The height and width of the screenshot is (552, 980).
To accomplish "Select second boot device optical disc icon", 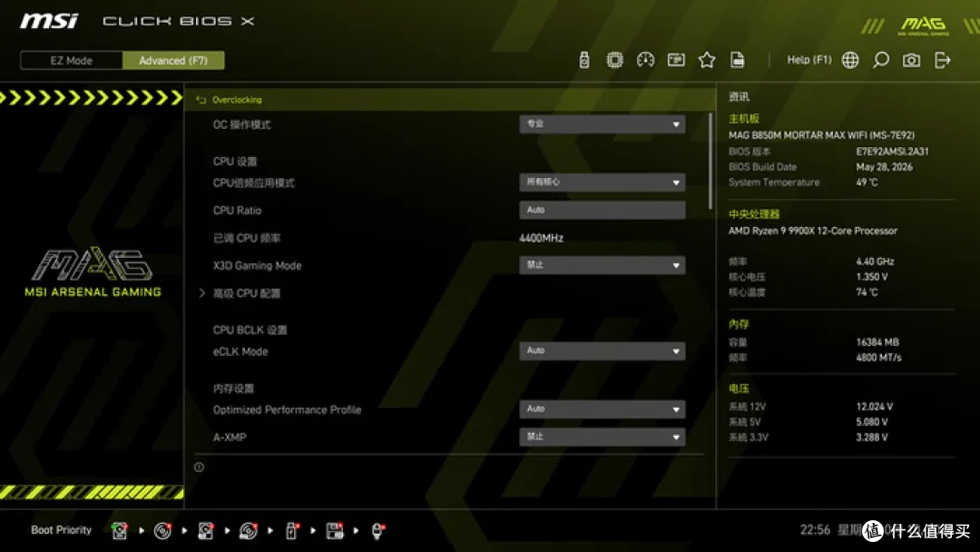I will point(162,531).
